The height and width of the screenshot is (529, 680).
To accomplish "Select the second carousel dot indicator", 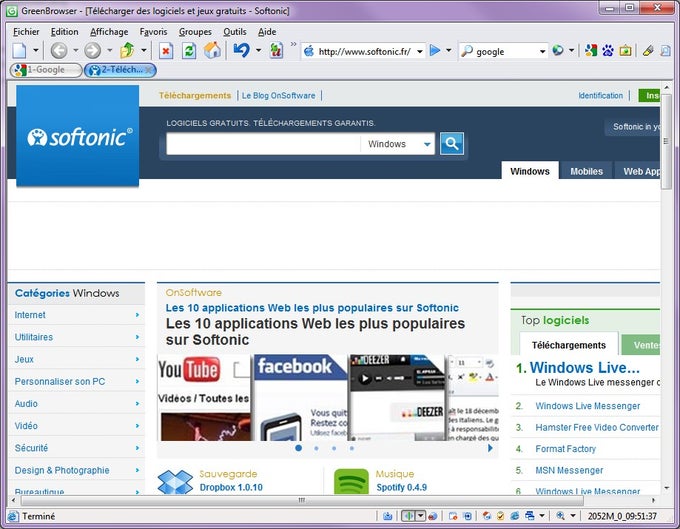I will (317, 448).
